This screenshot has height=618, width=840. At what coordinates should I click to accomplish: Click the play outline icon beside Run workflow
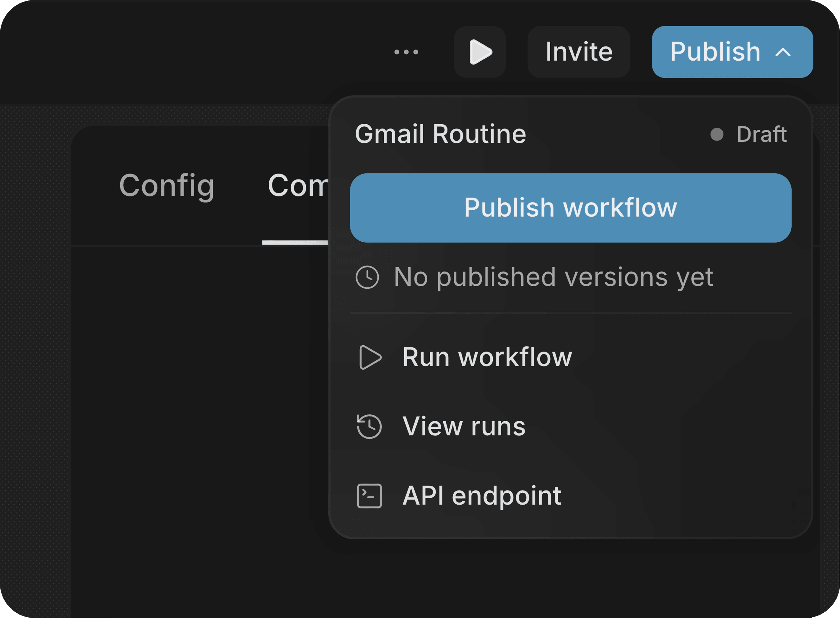(x=370, y=357)
